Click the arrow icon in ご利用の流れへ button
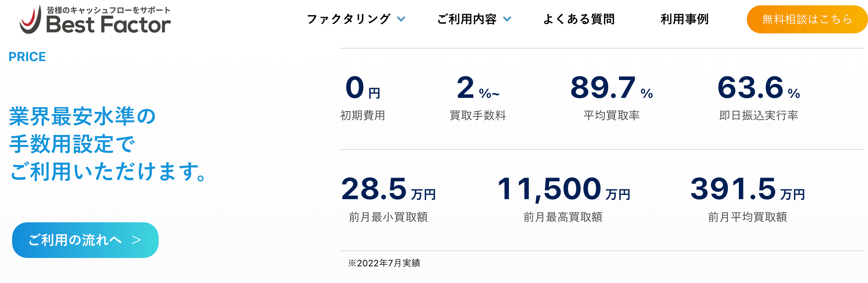This screenshot has height=283, width=868. coord(136,240)
